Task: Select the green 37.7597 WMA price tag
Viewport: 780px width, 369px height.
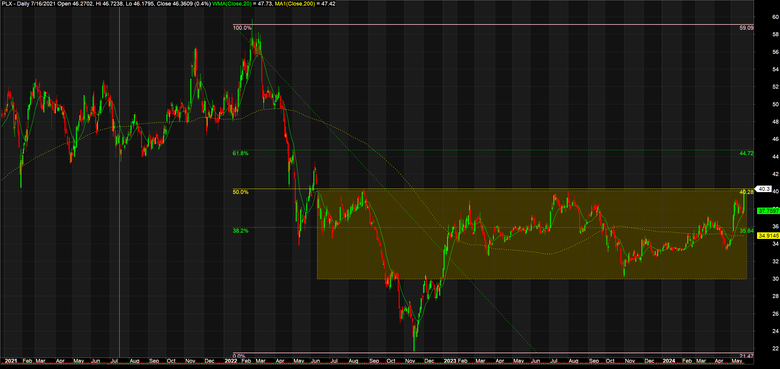Action: pyautogui.click(x=767, y=211)
